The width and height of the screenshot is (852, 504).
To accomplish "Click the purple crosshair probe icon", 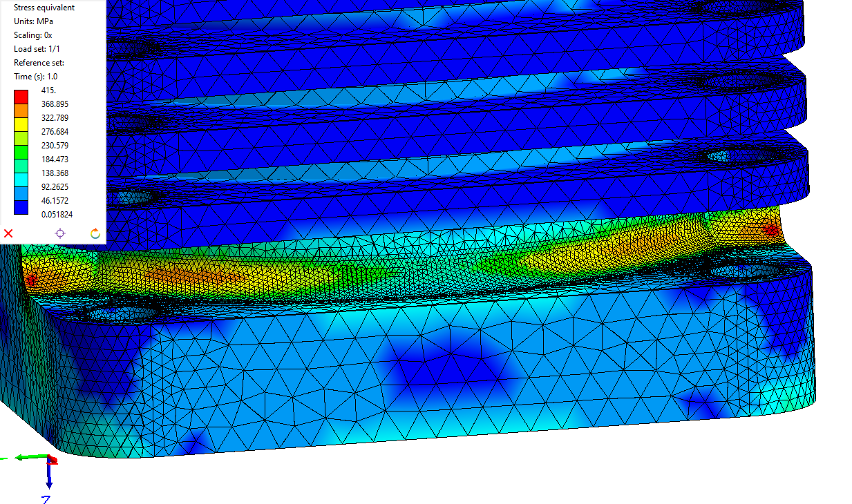I will click(60, 233).
